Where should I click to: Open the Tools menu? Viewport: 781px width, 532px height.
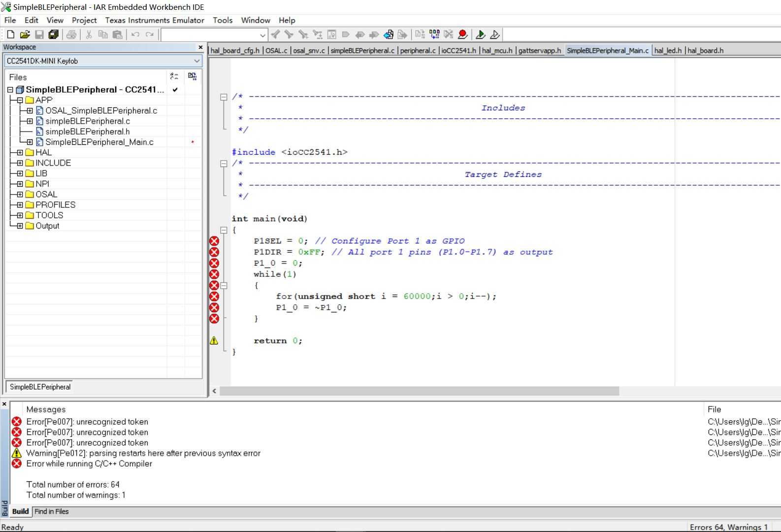(x=223, y=20)
